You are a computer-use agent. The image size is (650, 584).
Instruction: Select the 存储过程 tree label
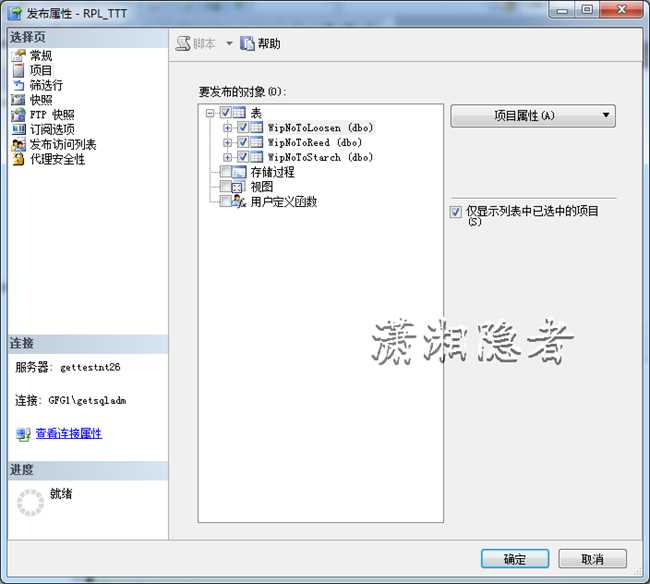[272, 172]
